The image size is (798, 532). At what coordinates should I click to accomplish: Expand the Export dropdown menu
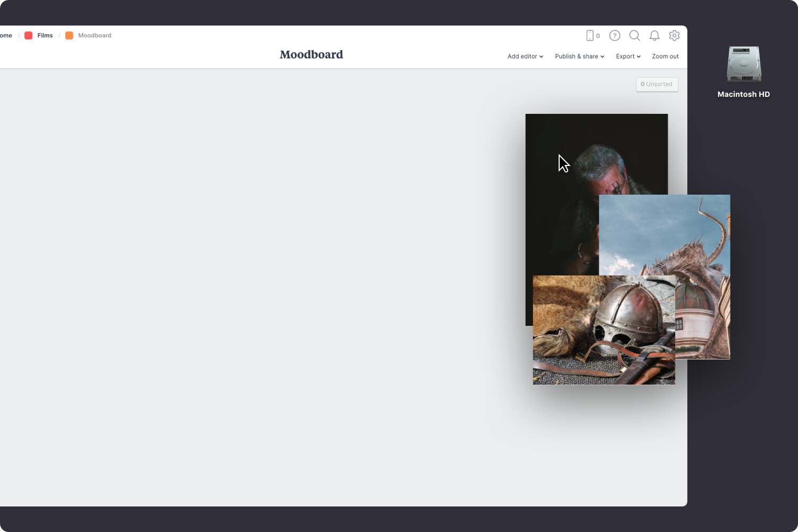[628, 56]
